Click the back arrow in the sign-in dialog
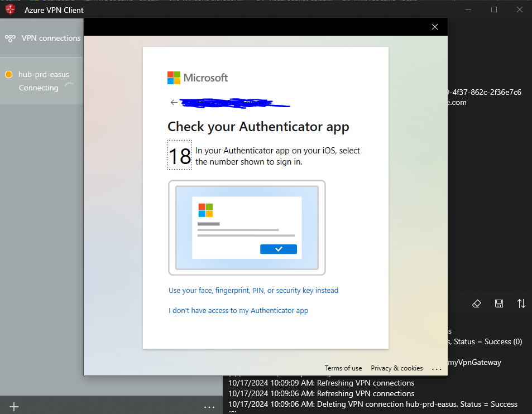This screenshot has width=532, height=414. click(x=174, y=102)
